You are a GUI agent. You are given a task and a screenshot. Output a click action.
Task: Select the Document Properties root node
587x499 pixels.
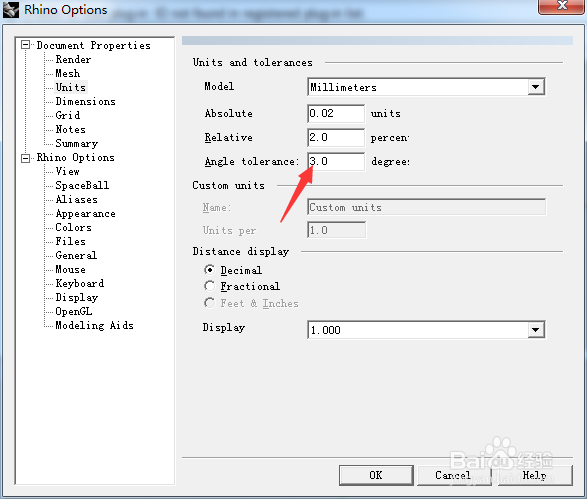coord(94,45)
